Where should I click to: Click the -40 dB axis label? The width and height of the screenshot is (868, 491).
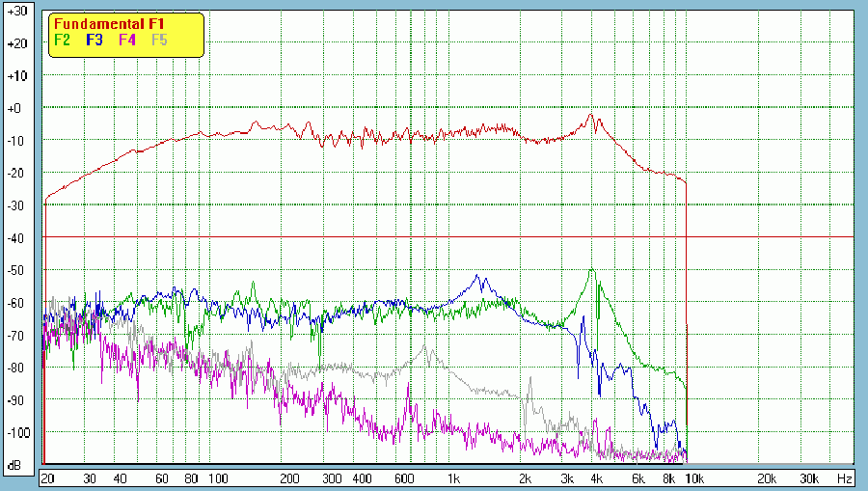16,238
